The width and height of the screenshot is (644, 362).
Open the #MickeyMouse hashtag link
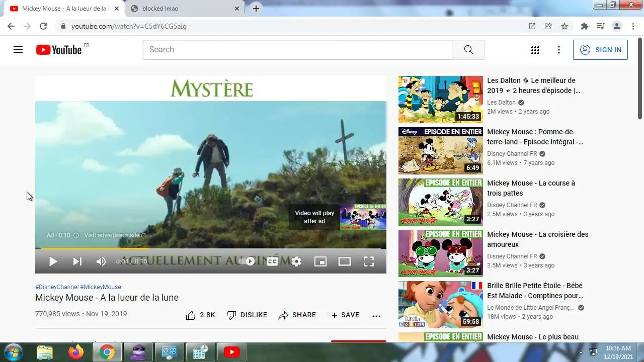tap(101, 287)
